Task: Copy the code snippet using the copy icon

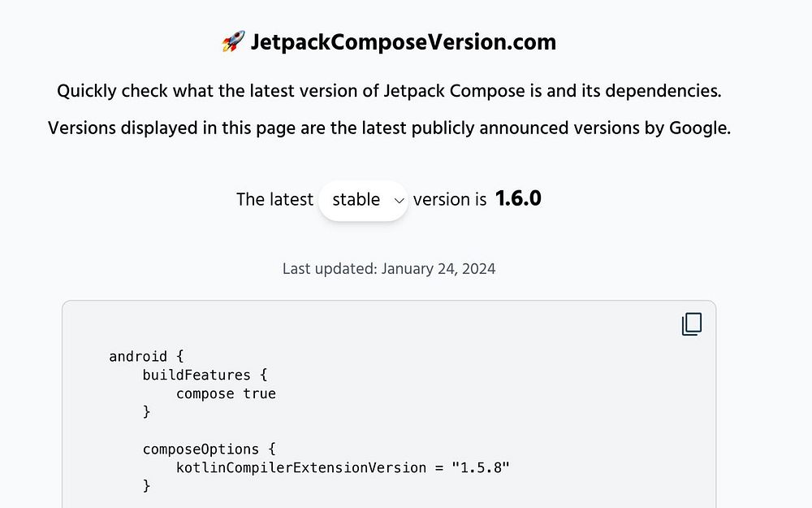Action: (691, 324)
